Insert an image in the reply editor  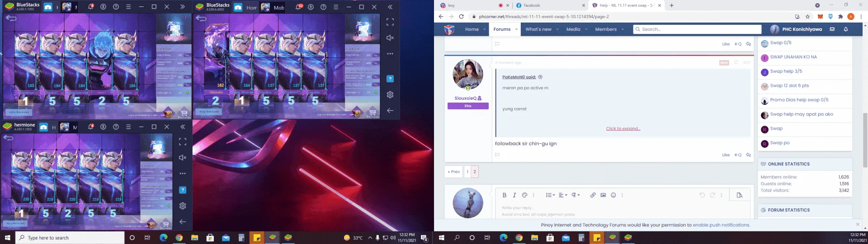[x=603, y=195]
